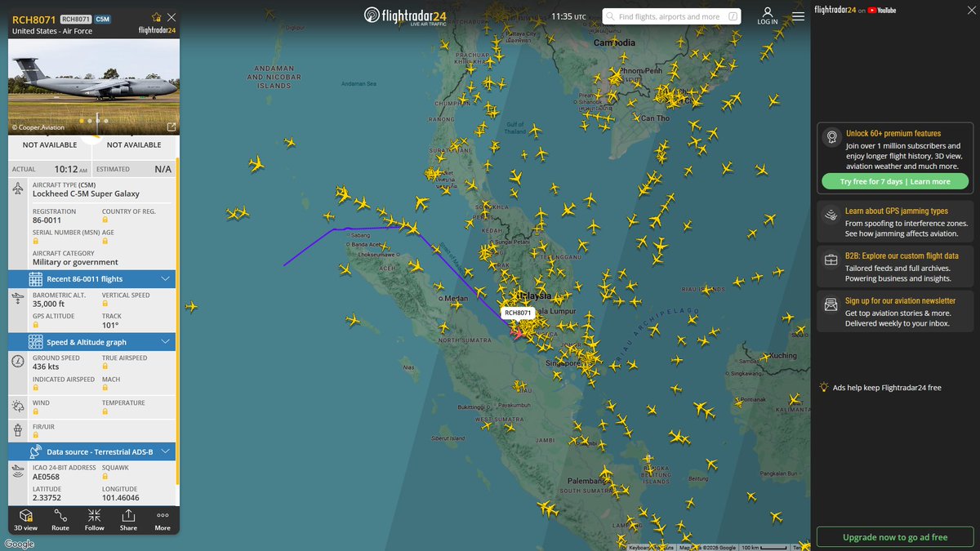Click the slash shortcut key in search
Image resolution: width=980 pixels, height=551 pixels.
733,16
